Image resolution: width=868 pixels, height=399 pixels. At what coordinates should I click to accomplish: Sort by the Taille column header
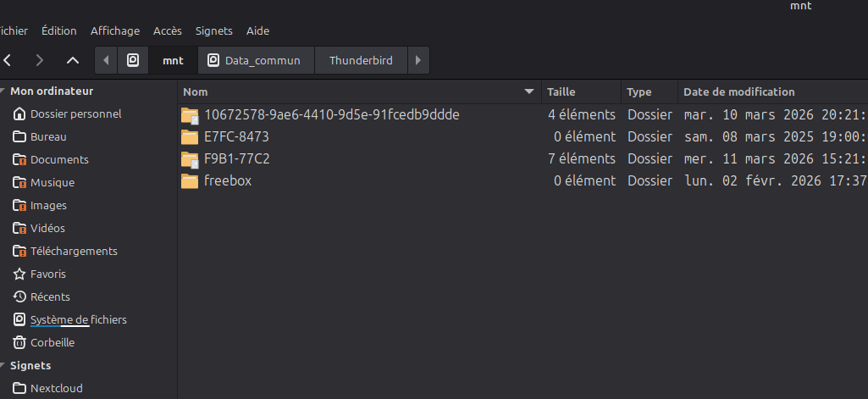[561, 91]
